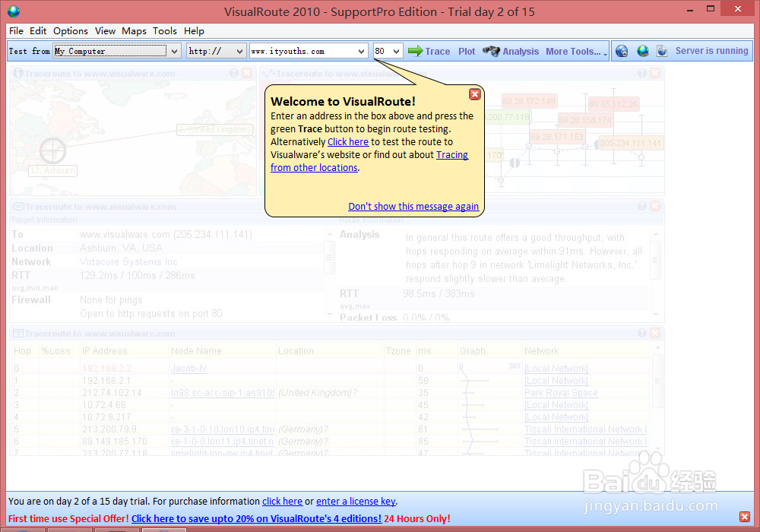Viewport: 760px width, 532px height.
Task: Open the port 80 dropdown
Action: pos(397,51)
